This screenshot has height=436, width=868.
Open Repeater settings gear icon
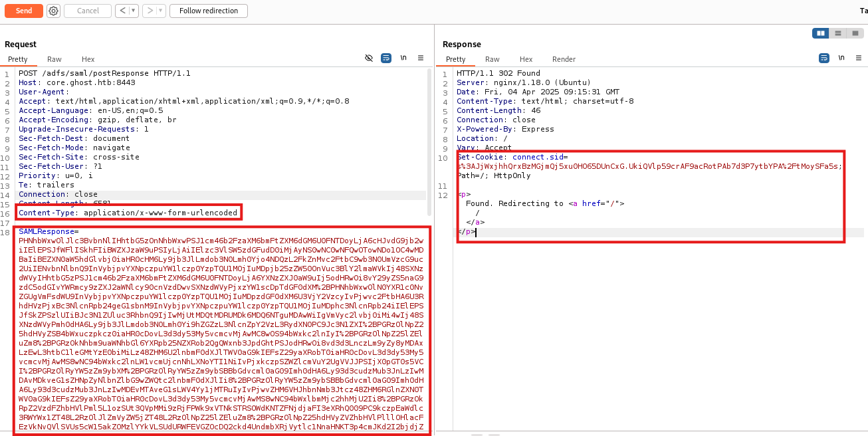[54, 11]
